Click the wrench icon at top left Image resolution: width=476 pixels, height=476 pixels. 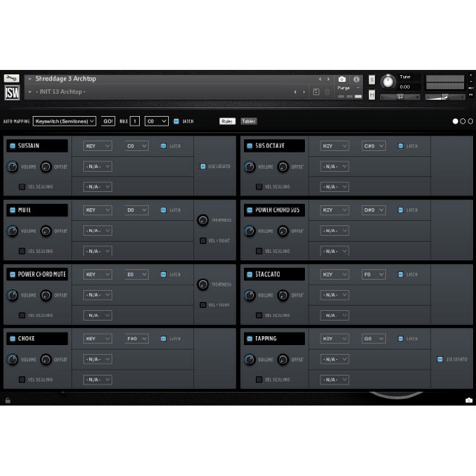point(11,79)
